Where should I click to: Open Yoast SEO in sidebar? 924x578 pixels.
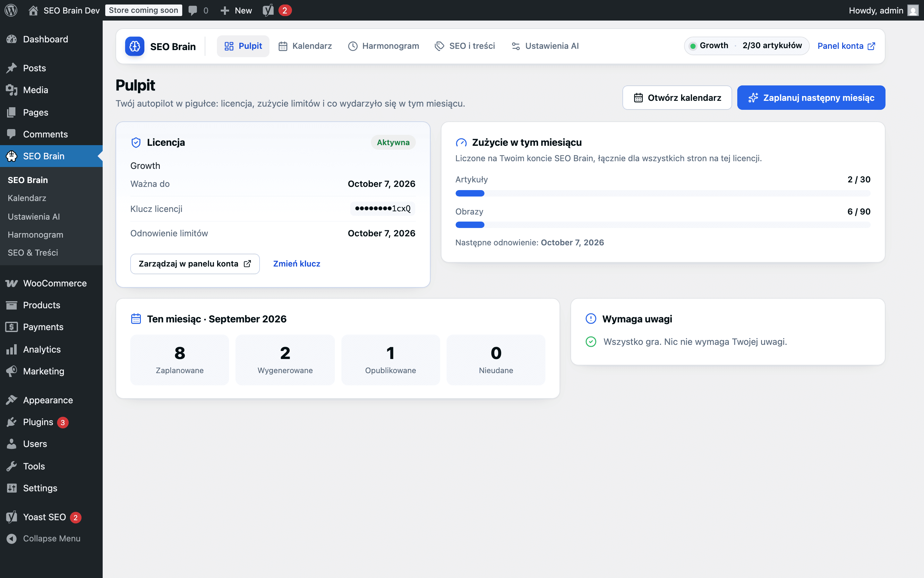click(51, 517)
